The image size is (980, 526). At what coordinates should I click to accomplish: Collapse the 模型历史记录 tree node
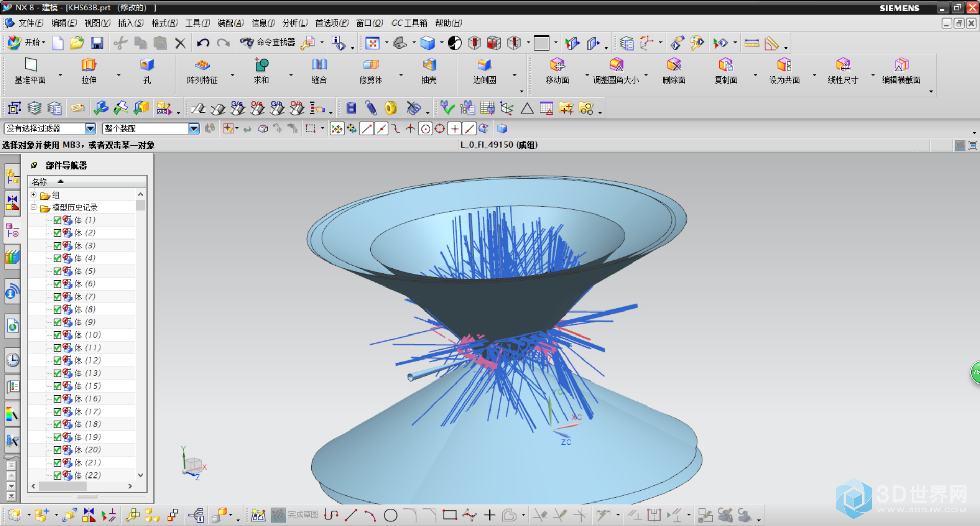(34, 207)
